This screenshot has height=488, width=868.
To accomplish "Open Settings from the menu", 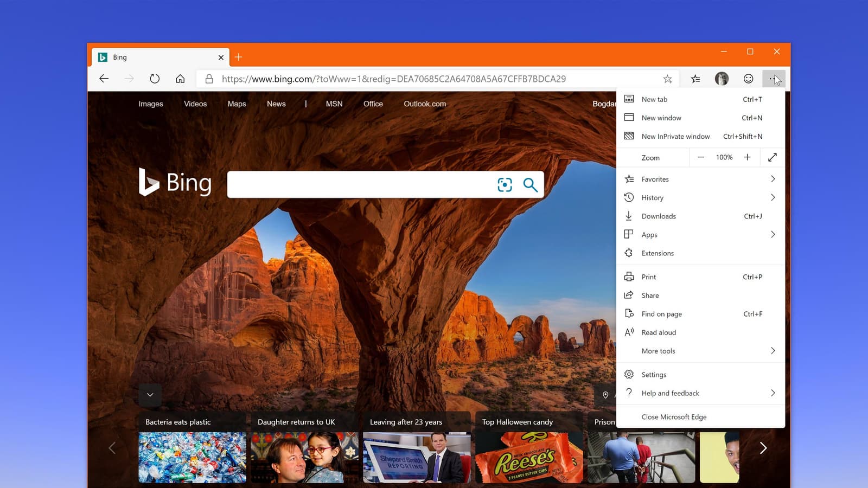I will tap(701, 374).
